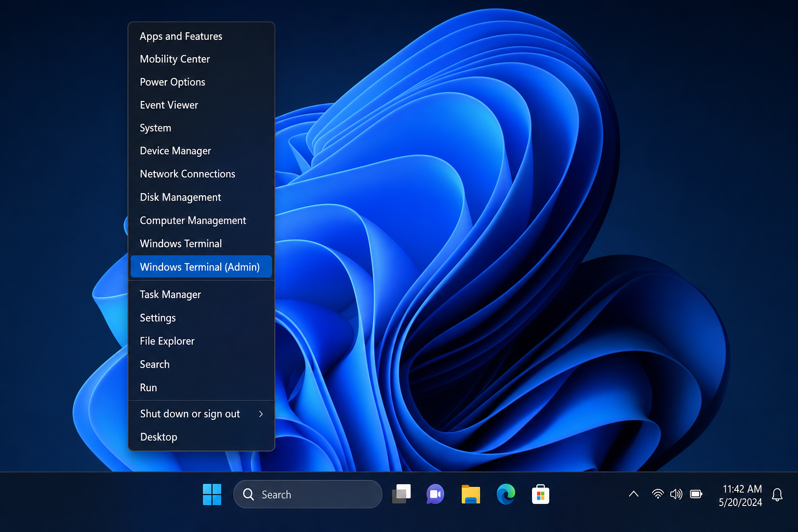Show the Desktop via menu entry
This screenshot has width=798, height=532.
(x=201, y=437)
